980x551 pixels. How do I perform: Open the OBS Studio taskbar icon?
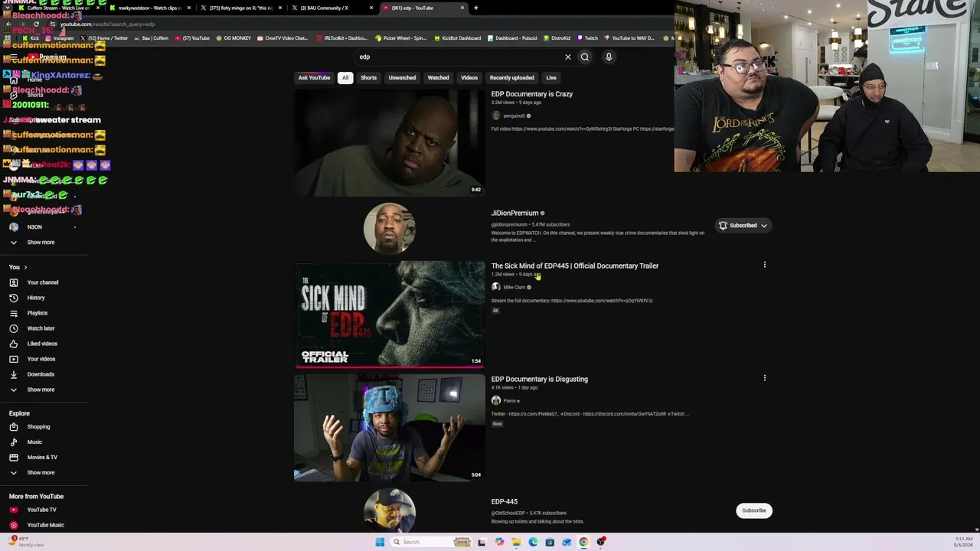pyautogui.click(x=601, y=542)
